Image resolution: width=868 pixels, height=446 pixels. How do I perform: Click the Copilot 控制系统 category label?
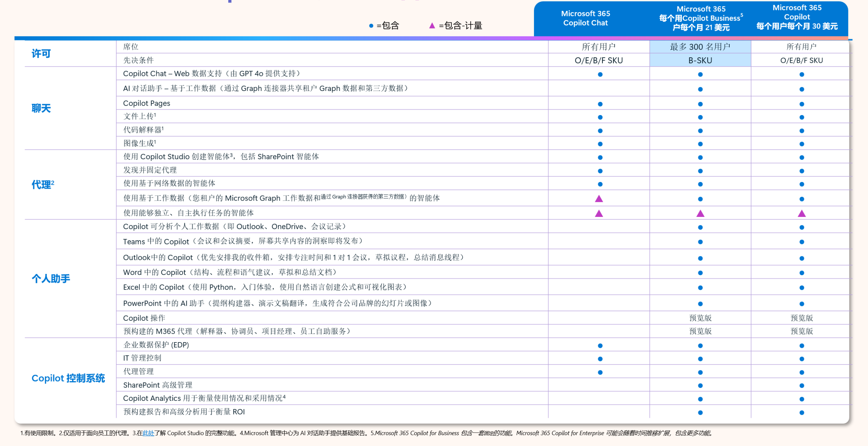tap(68, 378)
